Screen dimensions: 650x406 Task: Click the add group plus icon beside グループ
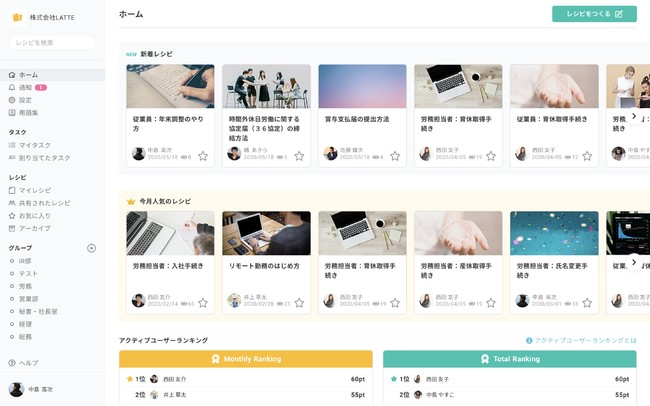click(x=91, y=248)
